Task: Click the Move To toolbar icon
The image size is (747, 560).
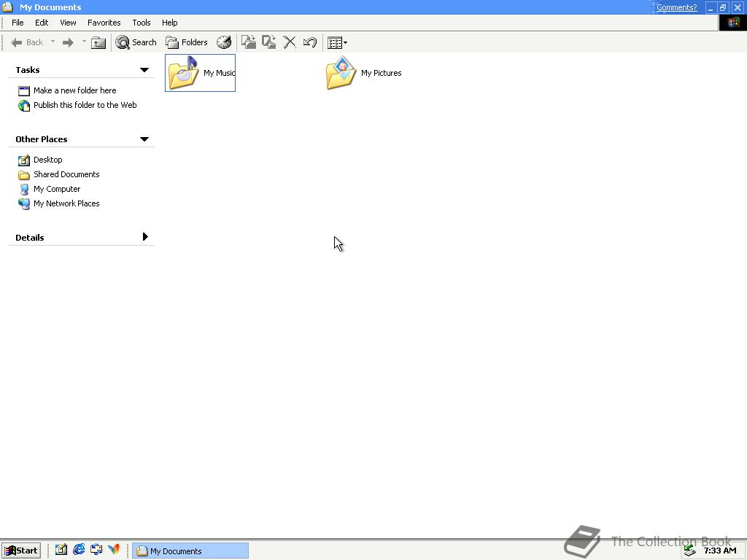Action: point(248,42)
